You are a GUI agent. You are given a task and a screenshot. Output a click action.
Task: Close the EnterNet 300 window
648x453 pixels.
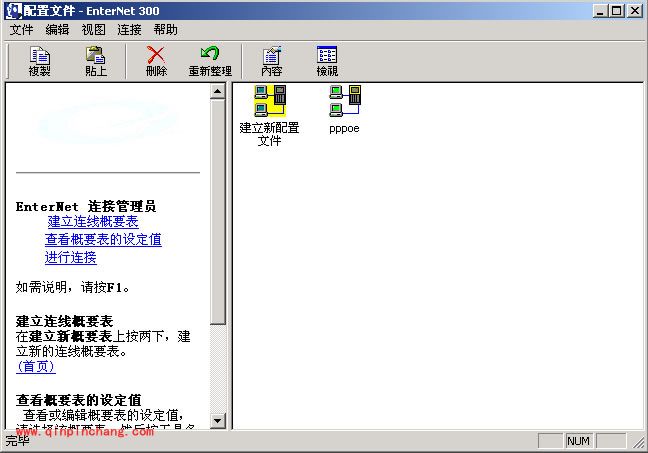635,11
